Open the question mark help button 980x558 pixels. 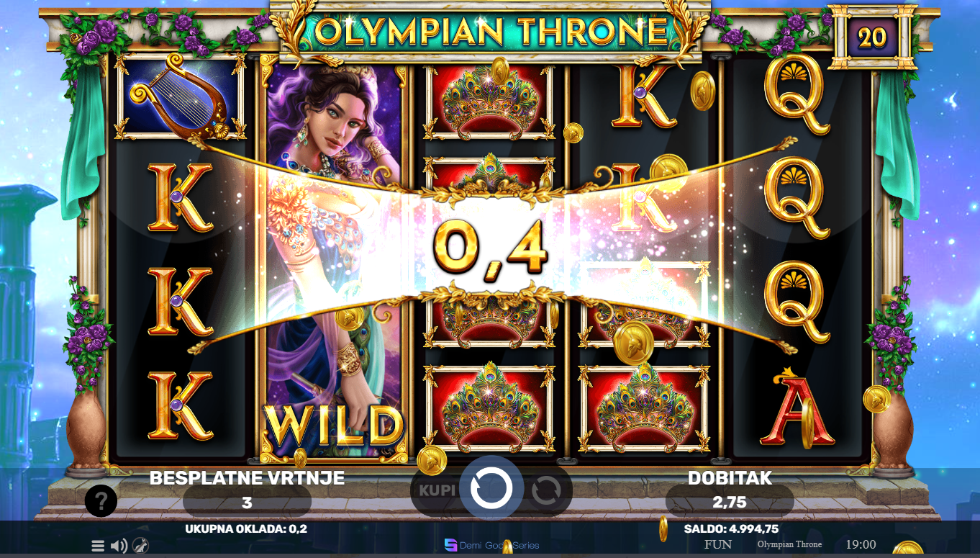click(x=101, y=500)
